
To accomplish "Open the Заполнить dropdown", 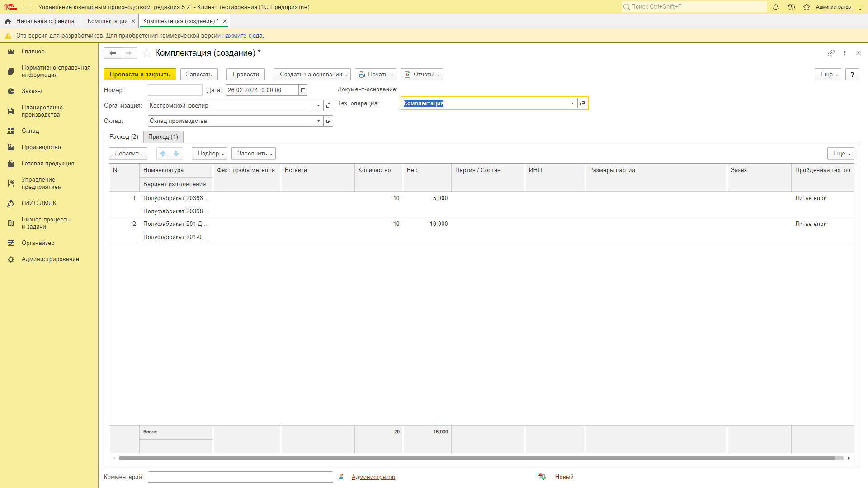I will [254, 154].
